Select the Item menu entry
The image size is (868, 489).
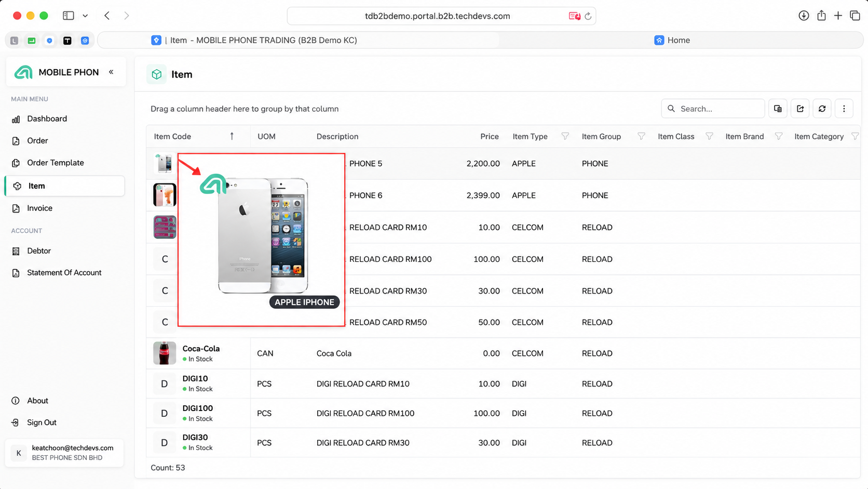tap(65, 186)
